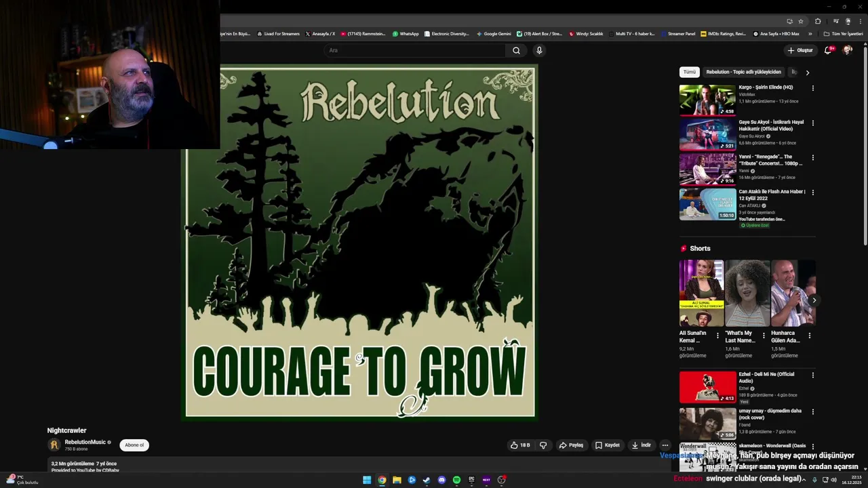This screenshot has width=868, height=488.
Task: Open the Ana Sayfa HBO Max bookmark
Action: click(776, 34)
